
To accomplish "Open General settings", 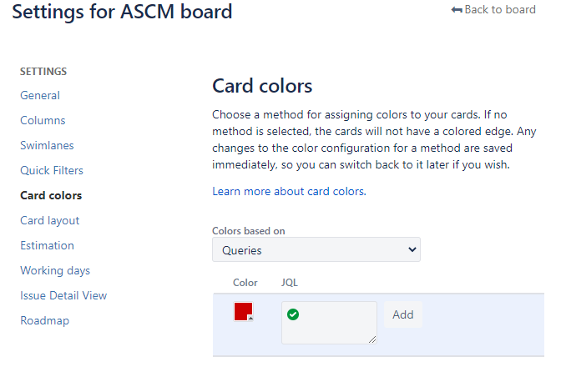I will (x=40, y=95).
